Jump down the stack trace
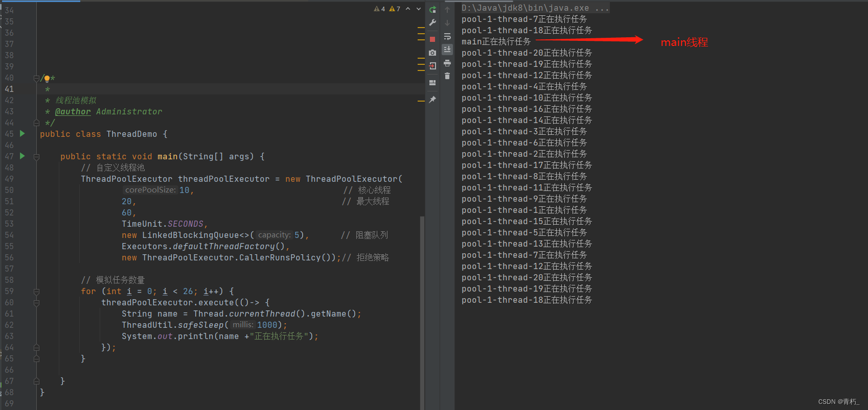Screen dimensions: 868x410 point(447,23)
